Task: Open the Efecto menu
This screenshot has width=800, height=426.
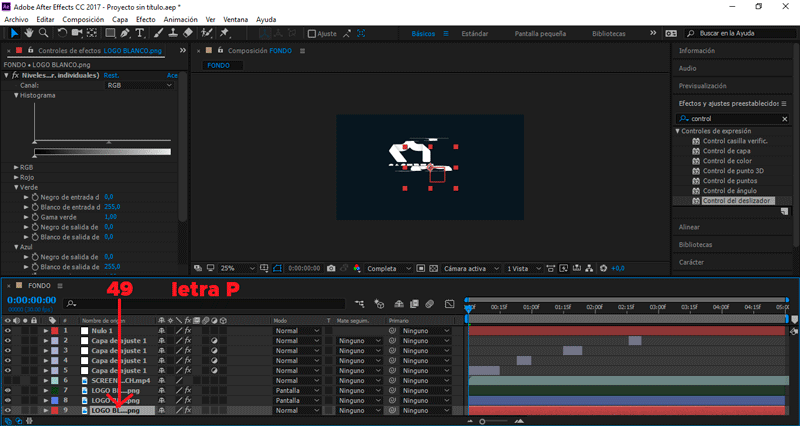Action: [146, 19]
